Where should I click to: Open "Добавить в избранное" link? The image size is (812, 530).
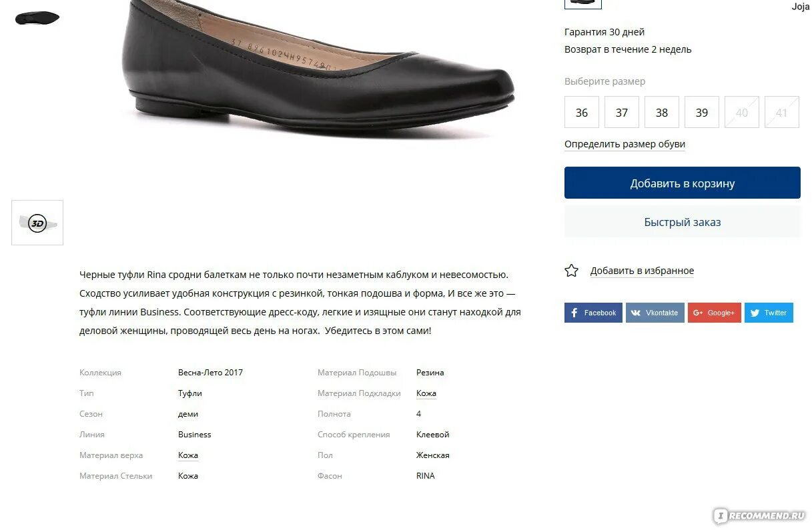[x=642, y=271]
